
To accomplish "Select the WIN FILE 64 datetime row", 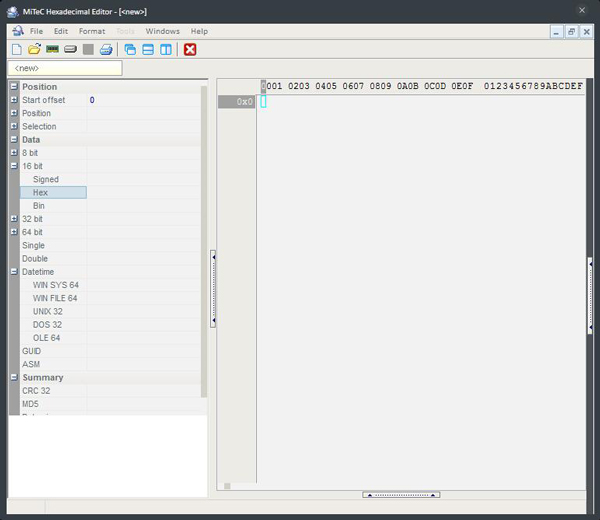I will (x=110, y=298).
